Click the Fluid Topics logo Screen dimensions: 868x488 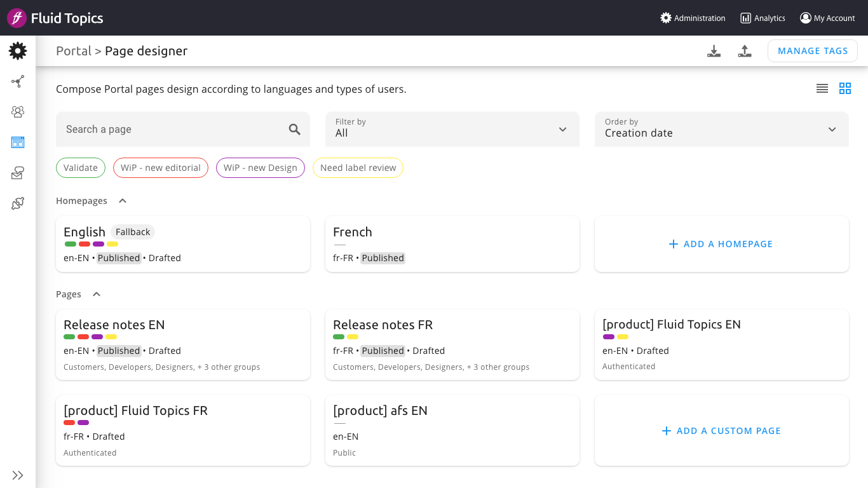55,18
